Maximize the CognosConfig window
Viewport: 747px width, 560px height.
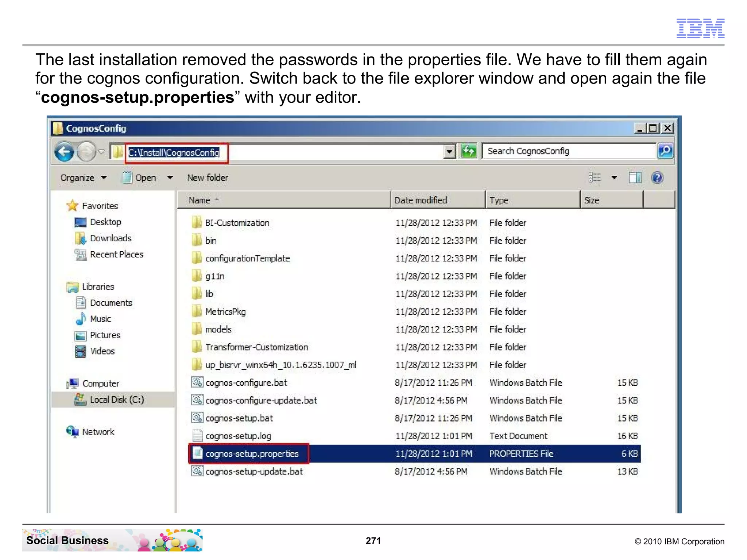pos(653,128)
